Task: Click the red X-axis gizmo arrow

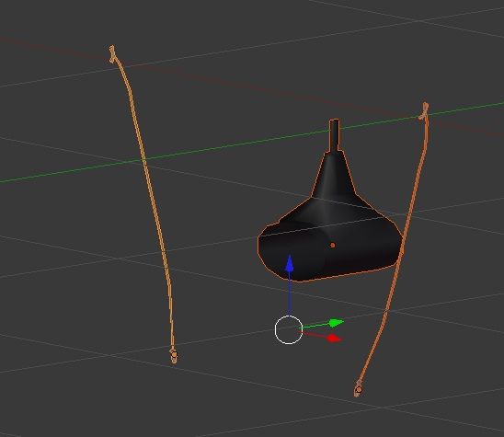Action: pos(333,339)
